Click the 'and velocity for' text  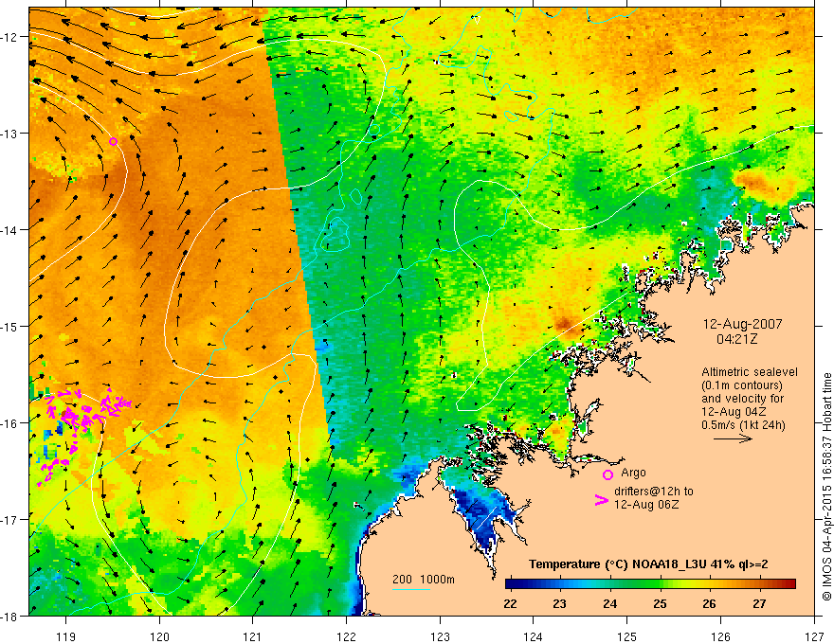[x=742, y=399]
